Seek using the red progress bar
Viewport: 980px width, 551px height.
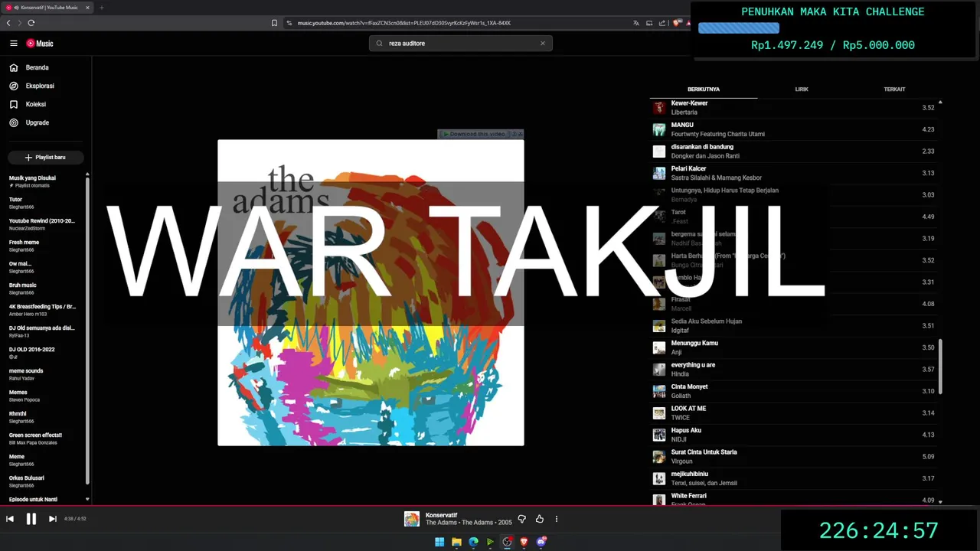[490, 505]
